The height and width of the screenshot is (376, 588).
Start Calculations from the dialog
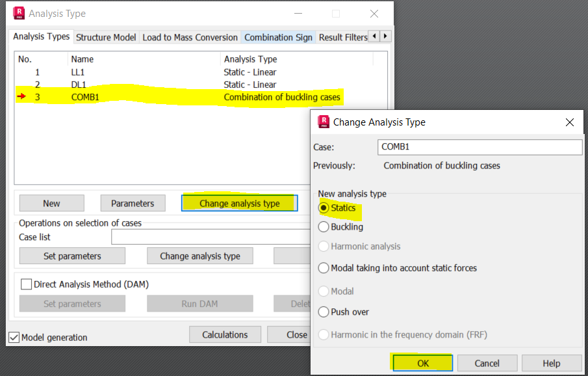[x=225, y=334]
